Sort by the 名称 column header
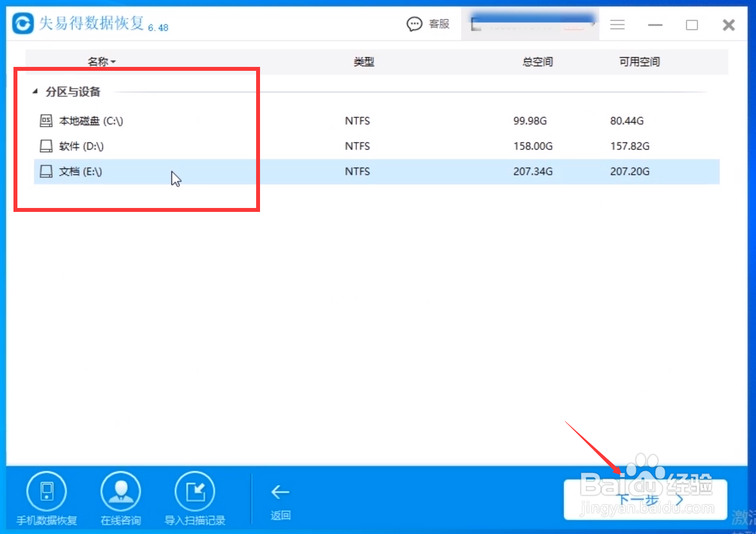The image size is (756, 534). click(101, 61)
